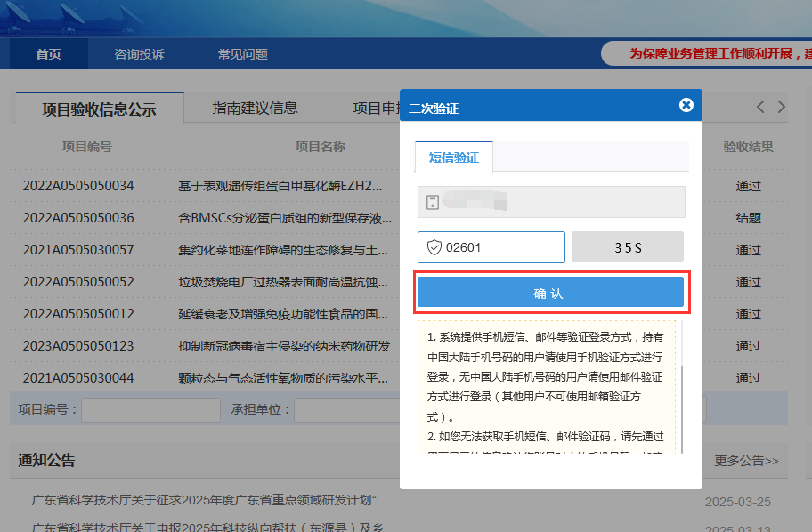Click the phone icon in number field
The image size is (812, 532).
click(432, 202)
